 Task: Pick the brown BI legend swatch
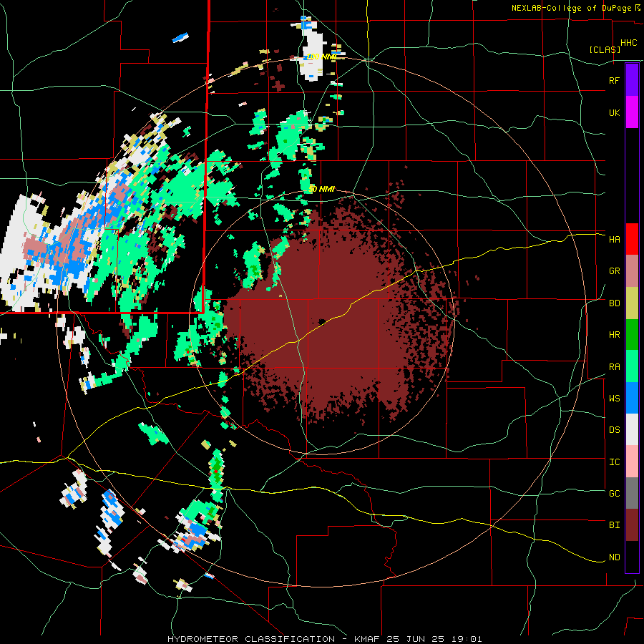tap(632, 525)
